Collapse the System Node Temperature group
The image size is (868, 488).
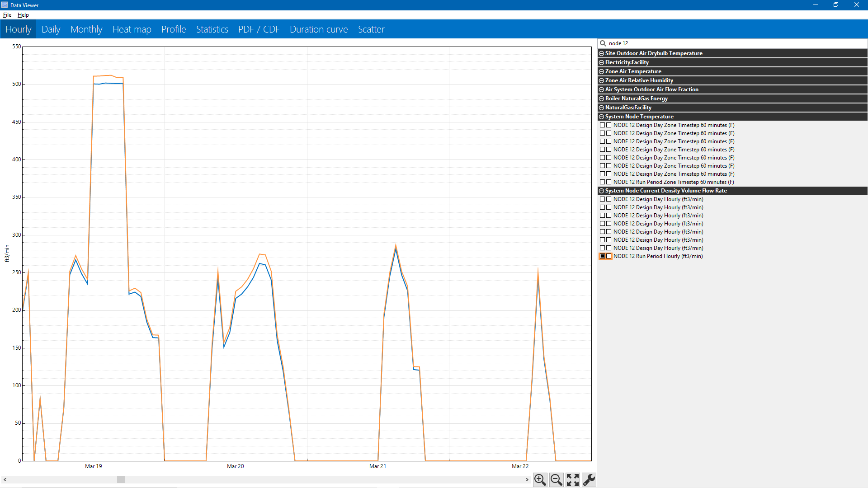pos(601,117)
